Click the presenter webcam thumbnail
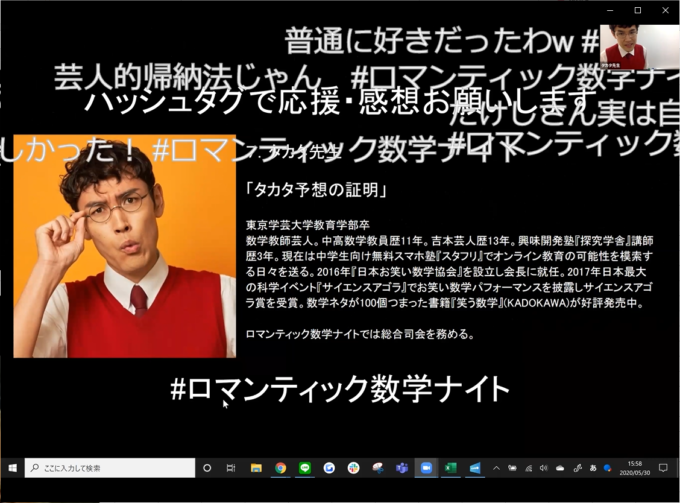The width and height of the screenshot is (680, 503). click(x=640, y=47)
